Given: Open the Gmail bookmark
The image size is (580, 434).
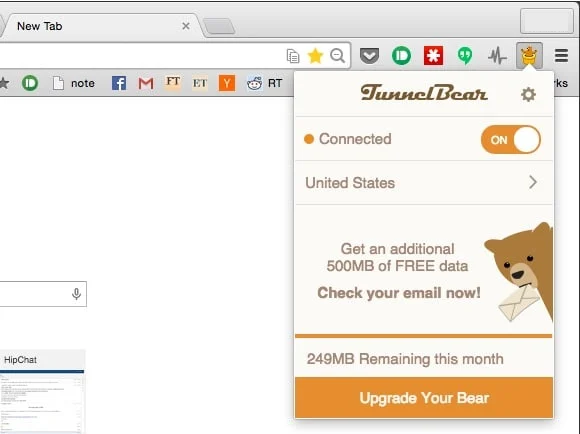Looking at the screenshot, I should tap(146, 83).
